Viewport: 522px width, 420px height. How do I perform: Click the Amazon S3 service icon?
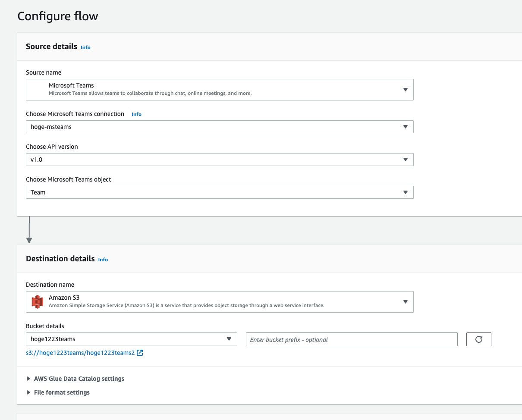point(37,301)
